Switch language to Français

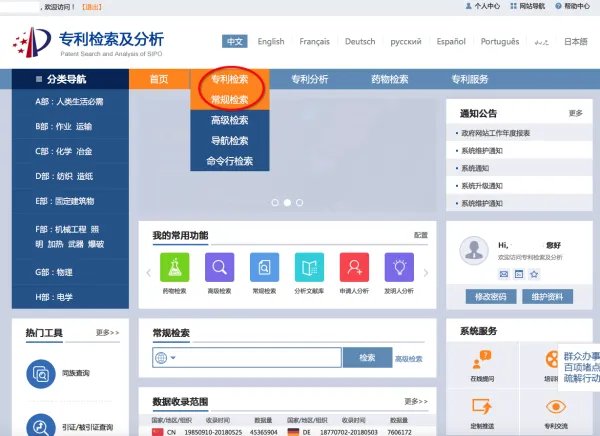[314, 41]
